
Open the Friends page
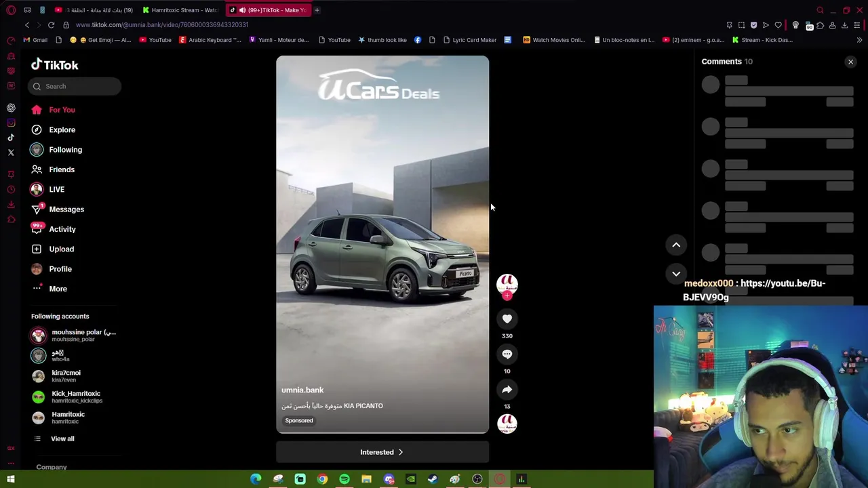53,169
